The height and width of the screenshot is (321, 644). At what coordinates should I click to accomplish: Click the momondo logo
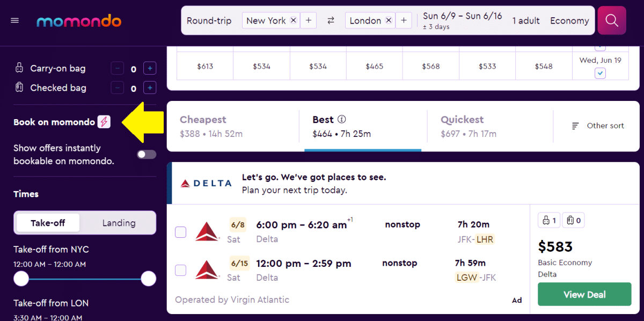(x=78, y=21)
